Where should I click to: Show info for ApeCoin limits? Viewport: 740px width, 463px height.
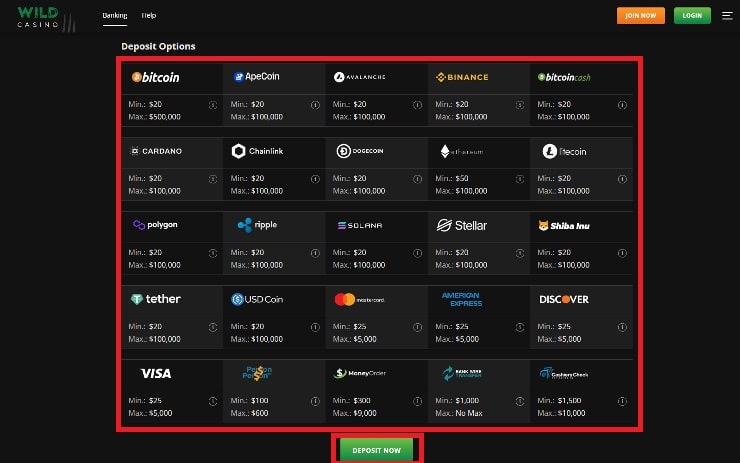[x=315, y=105]
